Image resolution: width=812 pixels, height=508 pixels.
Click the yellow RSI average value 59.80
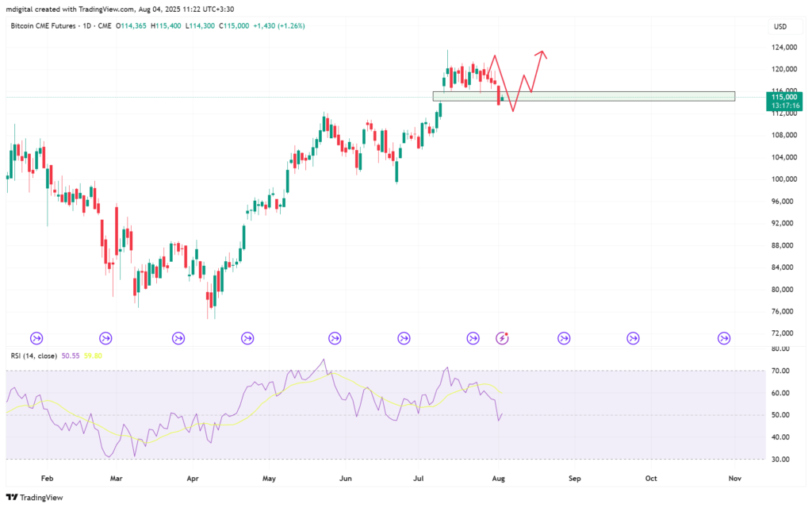93,356
